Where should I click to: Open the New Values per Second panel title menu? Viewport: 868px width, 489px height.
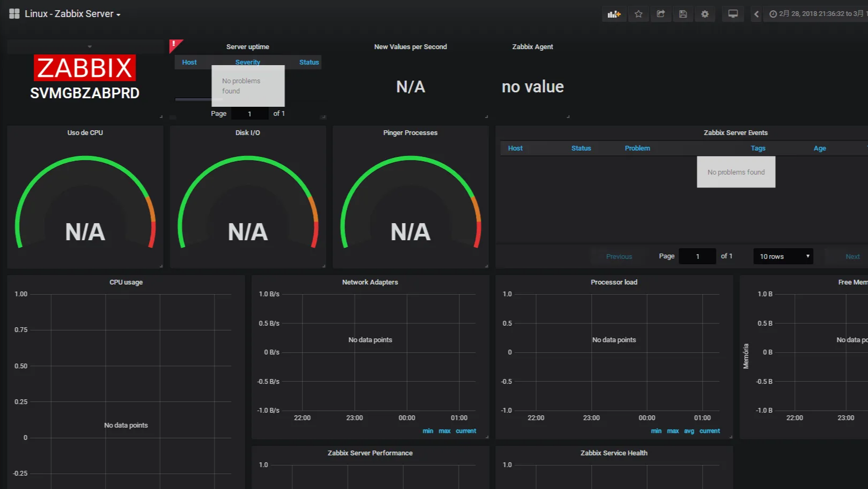click(x=410, y=47)
